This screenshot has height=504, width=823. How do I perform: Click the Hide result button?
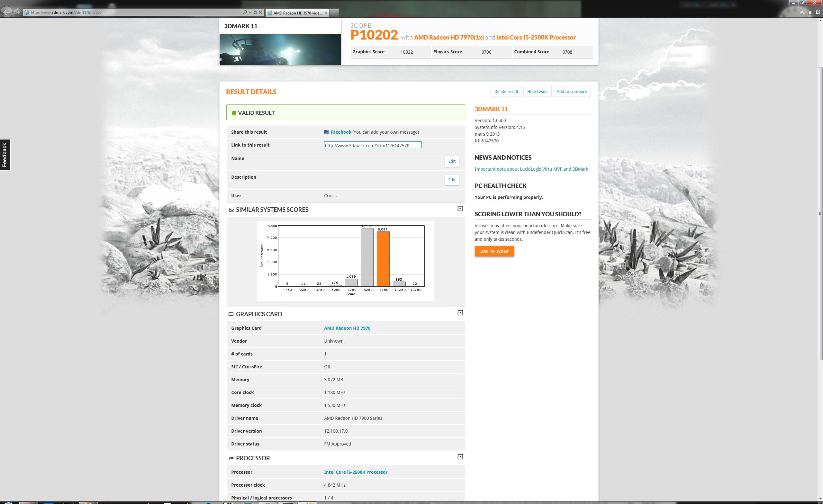tap(537, 92)
